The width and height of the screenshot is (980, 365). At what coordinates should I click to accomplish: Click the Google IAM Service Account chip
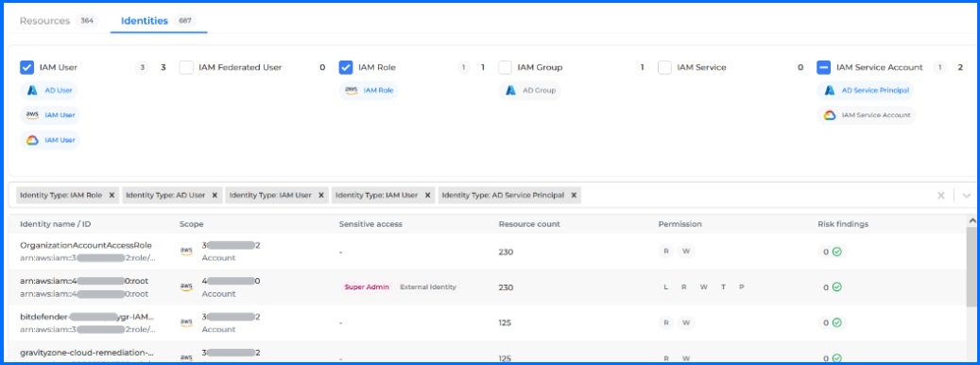pyautogui.click(x=867, y=115)
